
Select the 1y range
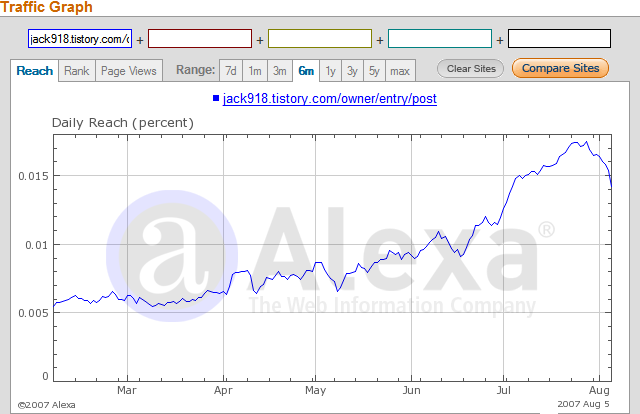(x=331, y=71)
